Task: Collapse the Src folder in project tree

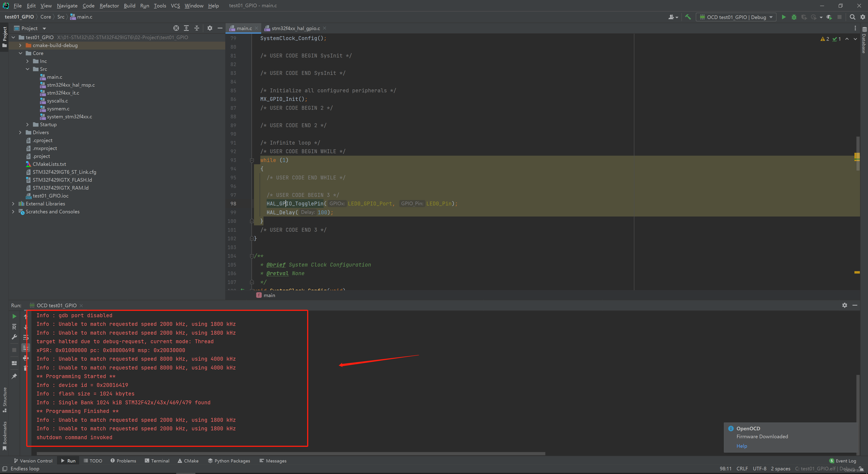Action: [x=28, y=69]
